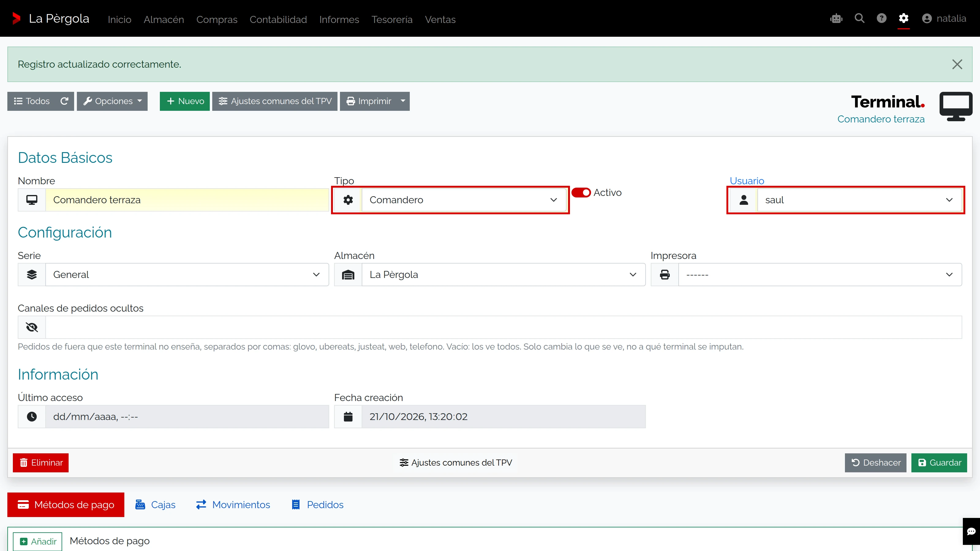Click the Deshacer button
This screenshot has height=551, width=980.
click(875, 463)
